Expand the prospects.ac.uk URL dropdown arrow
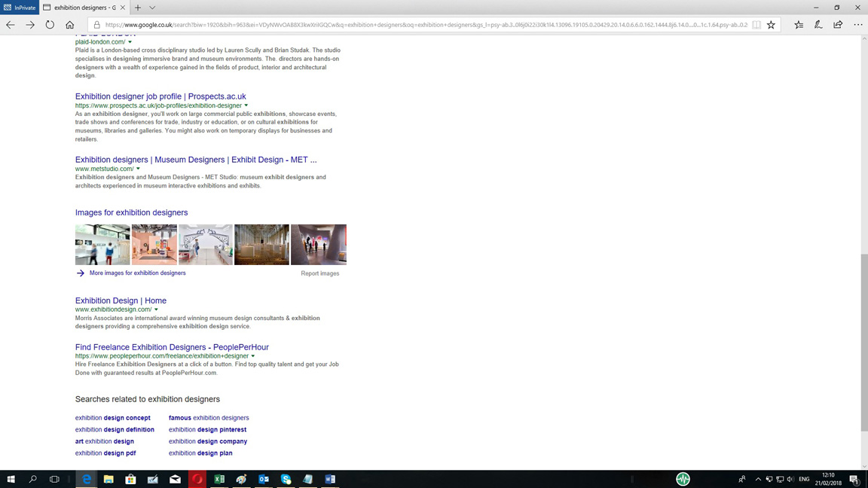868x488 pixels. pos(246,105)
